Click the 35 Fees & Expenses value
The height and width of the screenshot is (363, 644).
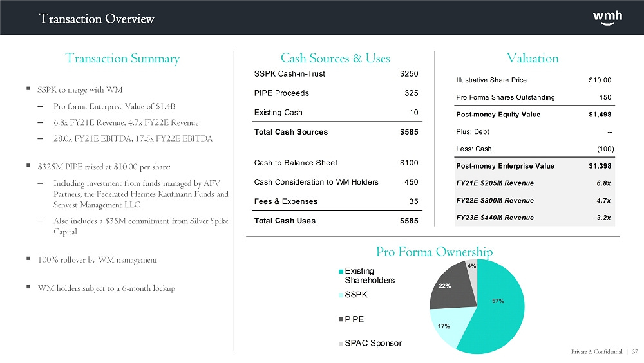coord(413,201)
